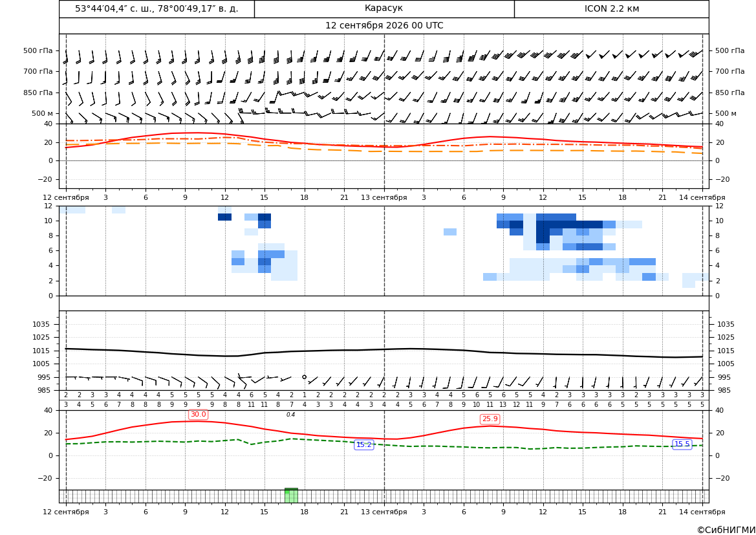
Task: Click the coordinates header cell
Action: 157,8
